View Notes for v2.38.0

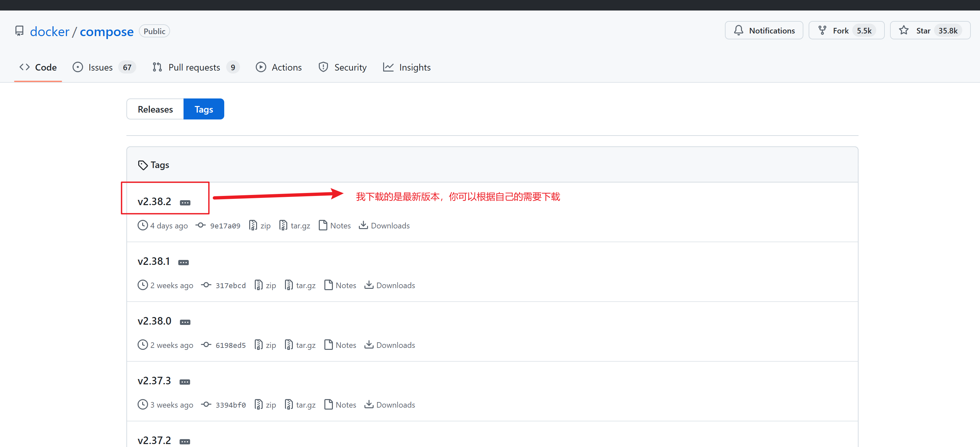340,345
